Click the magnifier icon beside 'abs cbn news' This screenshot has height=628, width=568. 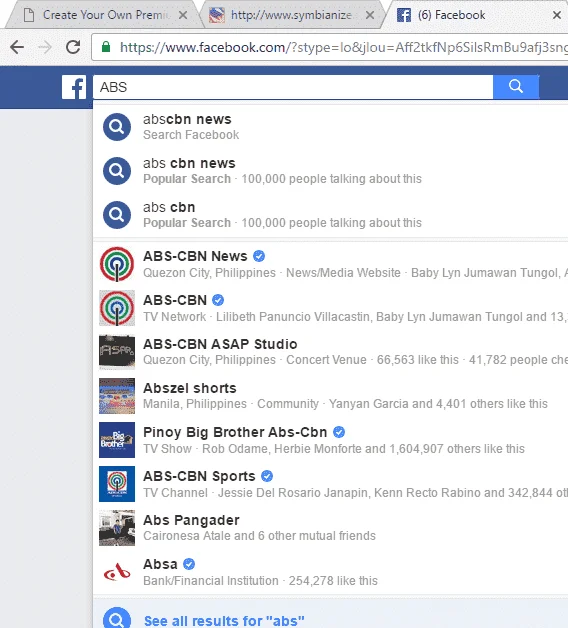pos(117,171)
